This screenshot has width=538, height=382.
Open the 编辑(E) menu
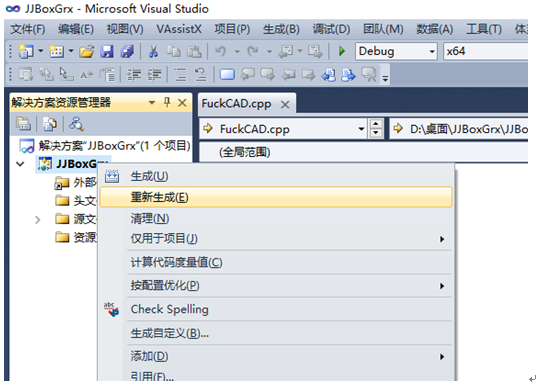(76, 29)
